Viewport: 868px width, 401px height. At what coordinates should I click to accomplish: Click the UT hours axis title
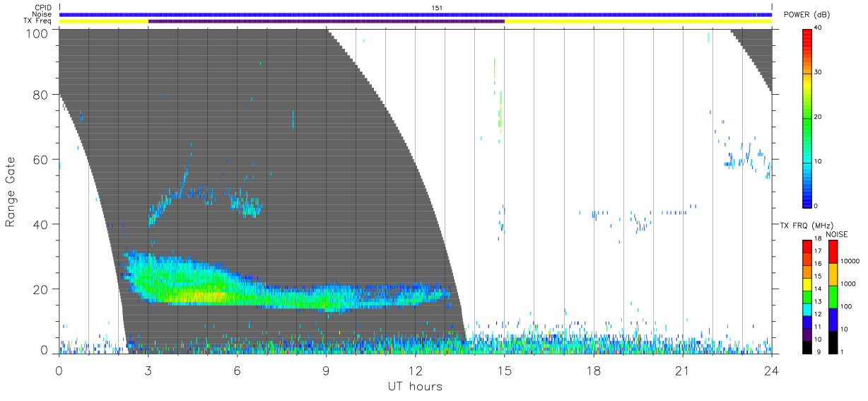click(415, 386)
